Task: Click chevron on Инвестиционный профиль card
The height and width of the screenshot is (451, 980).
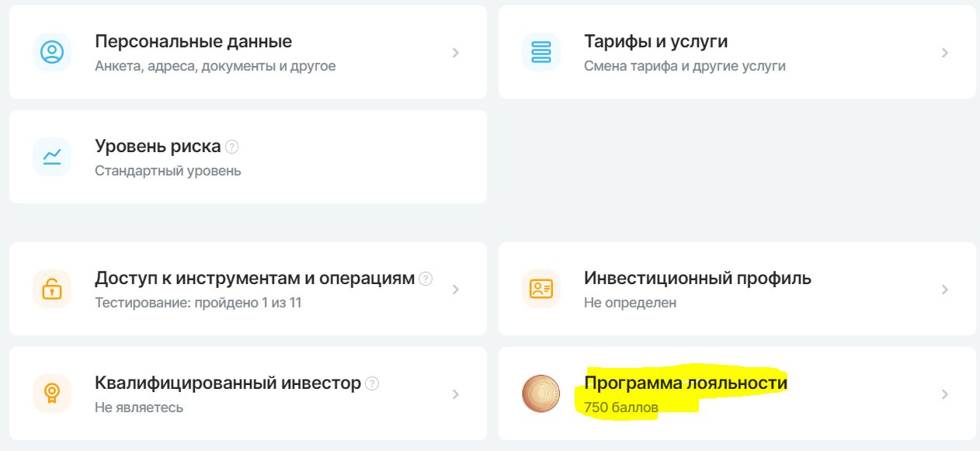Action: click(945, 290)
